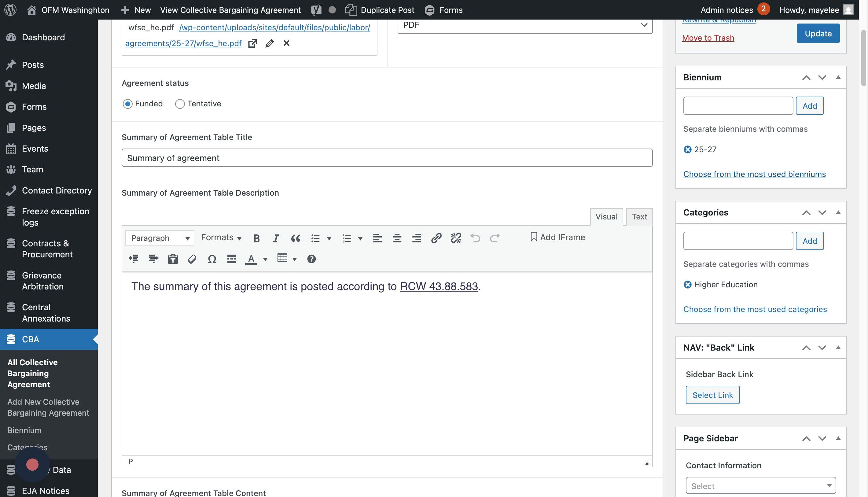Open the Paragraph format dropdown
Viewport: 868px width, 497px height.
point(160,238)
